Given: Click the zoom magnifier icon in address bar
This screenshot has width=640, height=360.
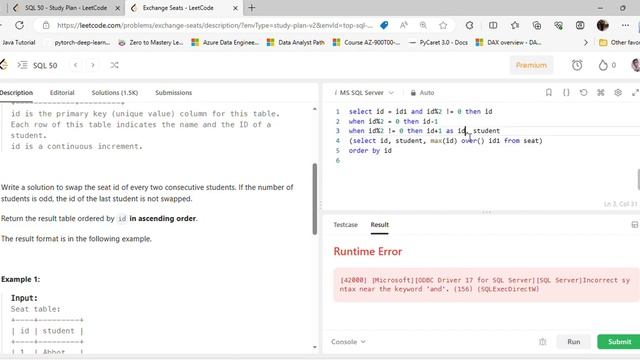Looking at the screenshot, I should [423, 25].
